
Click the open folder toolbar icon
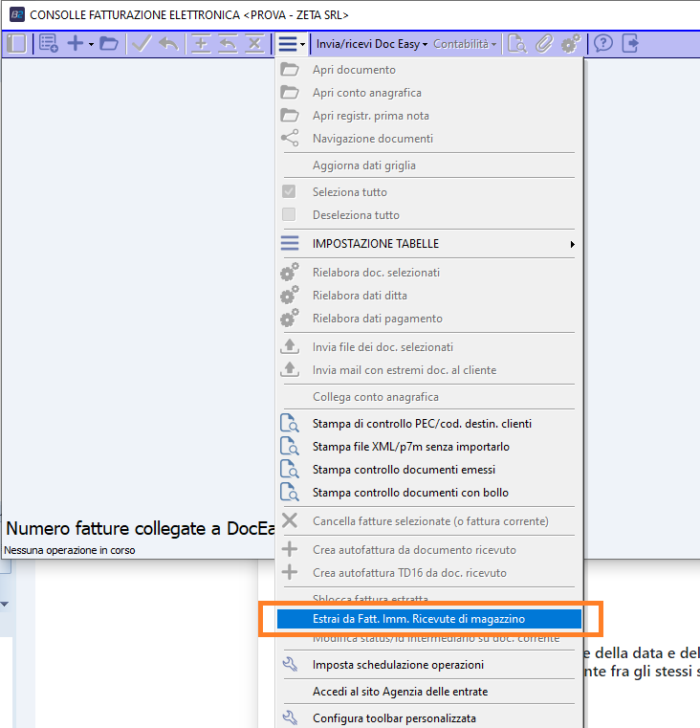tap(109, 44)
